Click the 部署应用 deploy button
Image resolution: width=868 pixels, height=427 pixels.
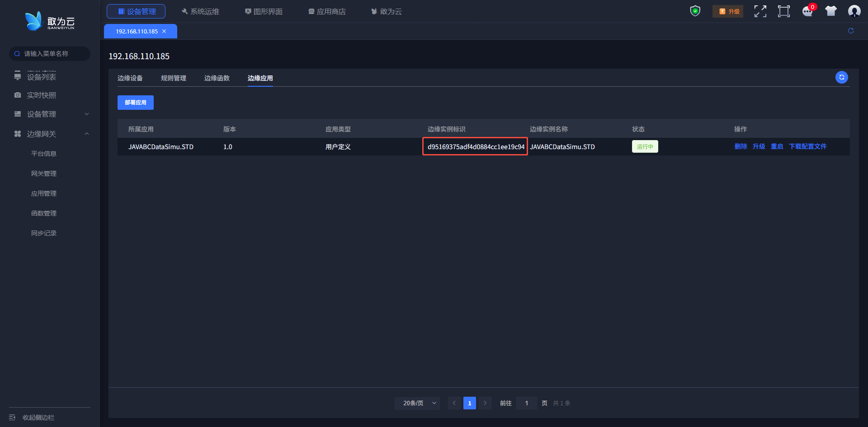(136, 103)
